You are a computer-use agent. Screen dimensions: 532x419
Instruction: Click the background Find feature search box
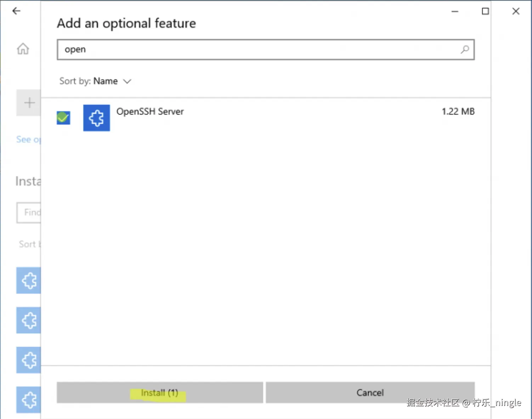point(29,212)
